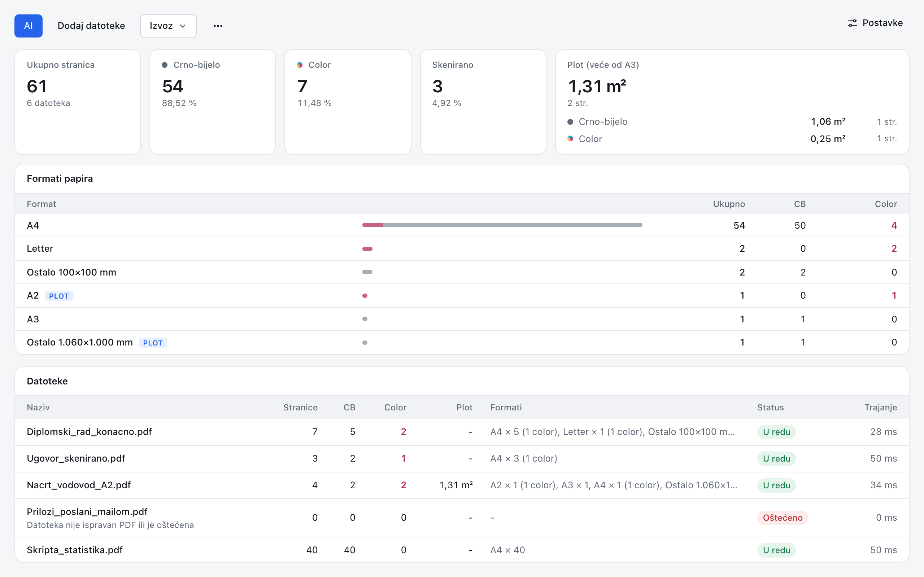Click U redu badge for Skripta_statistika.pdf
This screenshot has height=577, width=924.
[777, 550]
